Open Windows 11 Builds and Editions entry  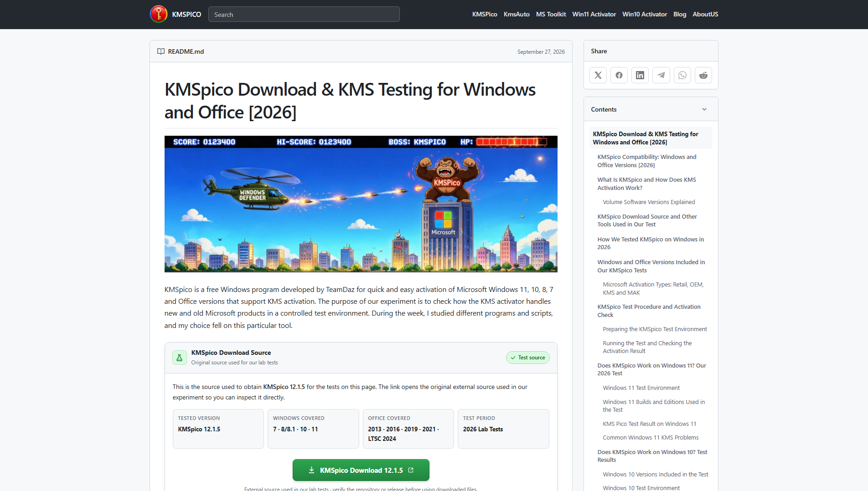[x=654, y=406]
